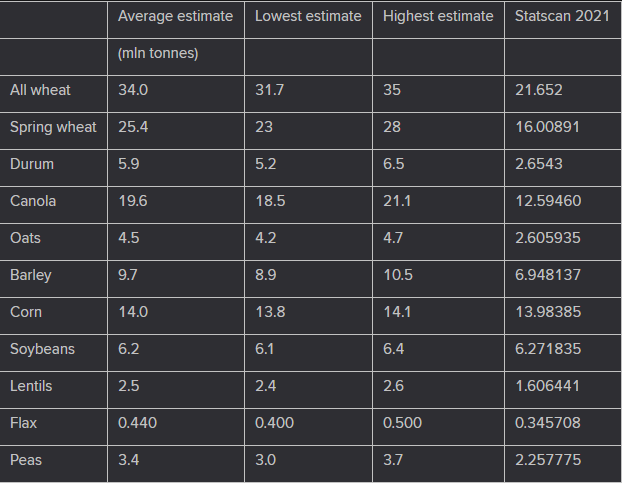Select the Durum row label

tap(32, 164)
